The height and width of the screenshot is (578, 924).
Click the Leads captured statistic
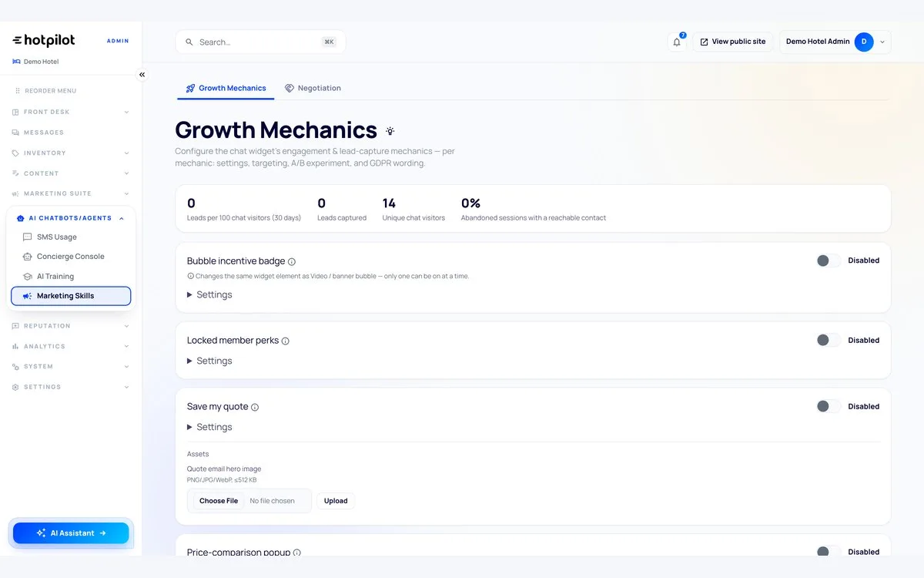click(x=342, y=209)
